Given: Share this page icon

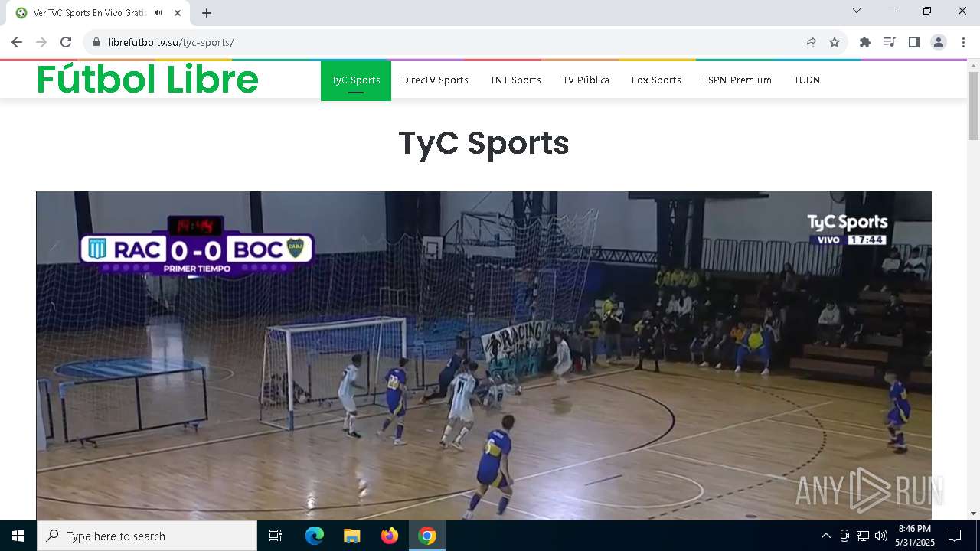Looking at the screenshot, I should pos(810,42).
